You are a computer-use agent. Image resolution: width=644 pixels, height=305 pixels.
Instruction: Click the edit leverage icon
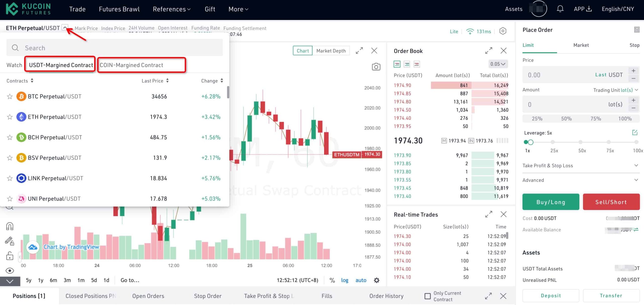click(x=635, y=132)
